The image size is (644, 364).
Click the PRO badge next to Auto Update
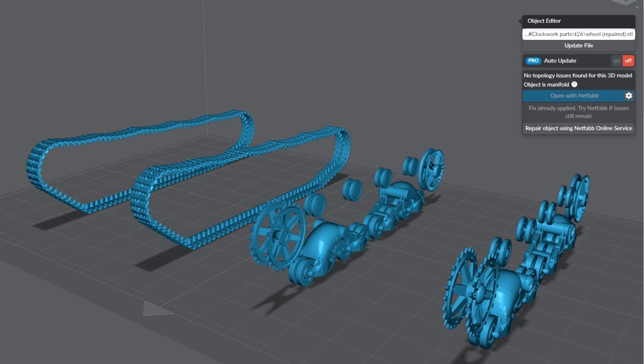click(533, 61)
